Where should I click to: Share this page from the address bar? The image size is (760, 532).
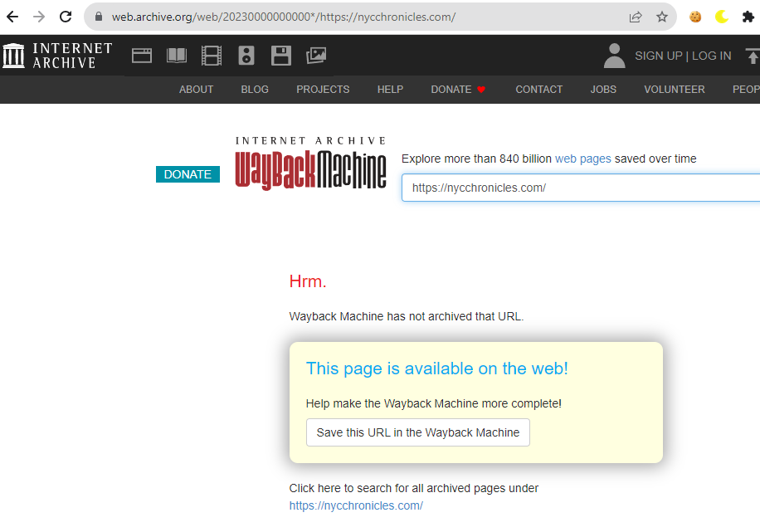[x=636, y=17]
